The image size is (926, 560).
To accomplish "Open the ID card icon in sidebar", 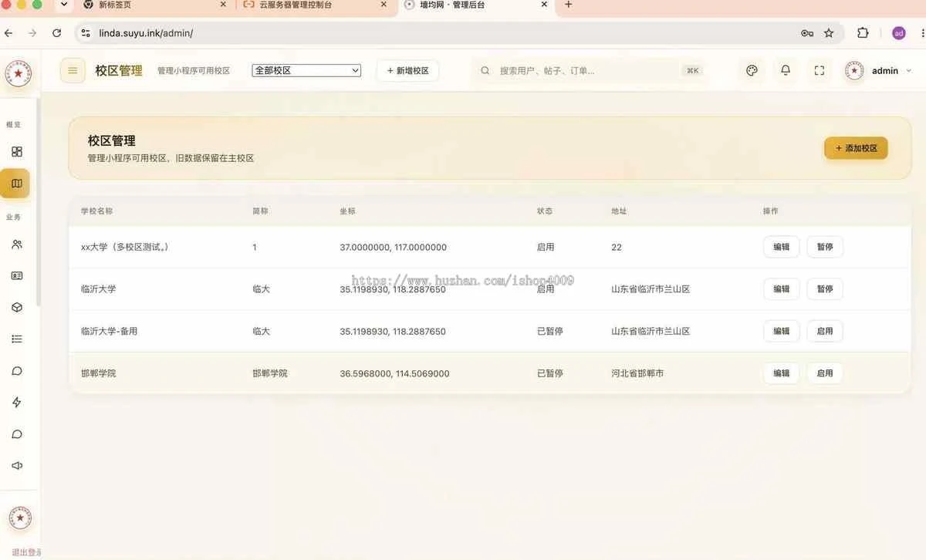I will (x=17, y=276).
